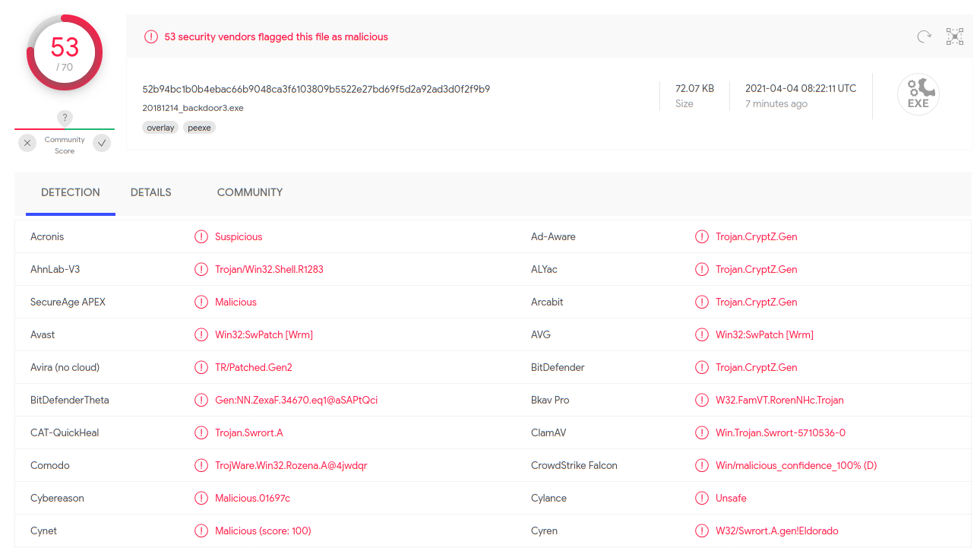Click the 53/70 detection score gauge

[65, 53]
